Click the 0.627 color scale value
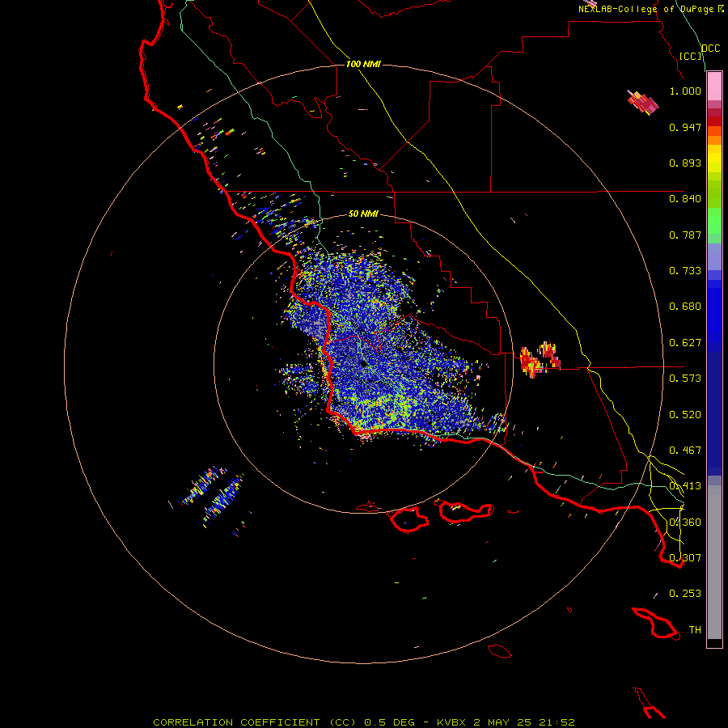728x728 pixels. pyautogui.click(x=685, y=343)
